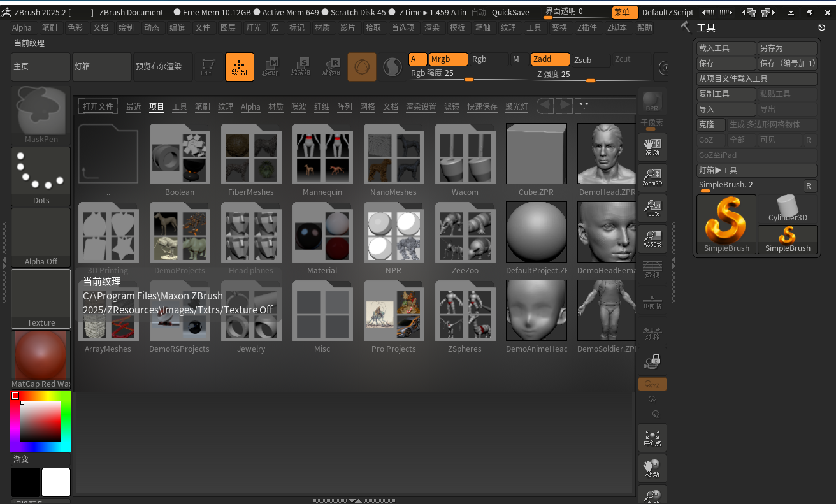
Task: Open the Alpha menu
Action: coord(22,27)
